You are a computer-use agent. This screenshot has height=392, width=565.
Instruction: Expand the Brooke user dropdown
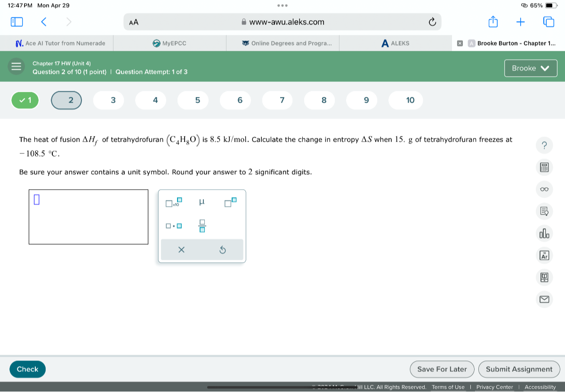(x=531, y=68)
